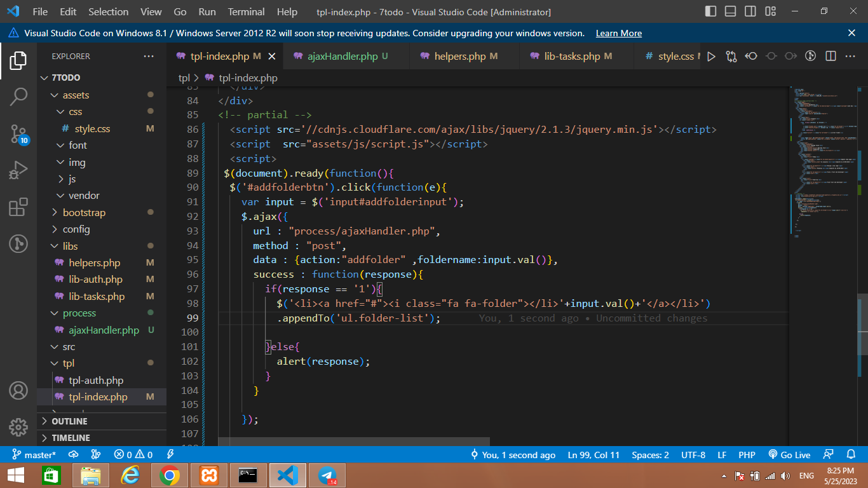Viewport: 868px width, 488px height.
Task: Open the Extensions view
Action: point(18,207)
